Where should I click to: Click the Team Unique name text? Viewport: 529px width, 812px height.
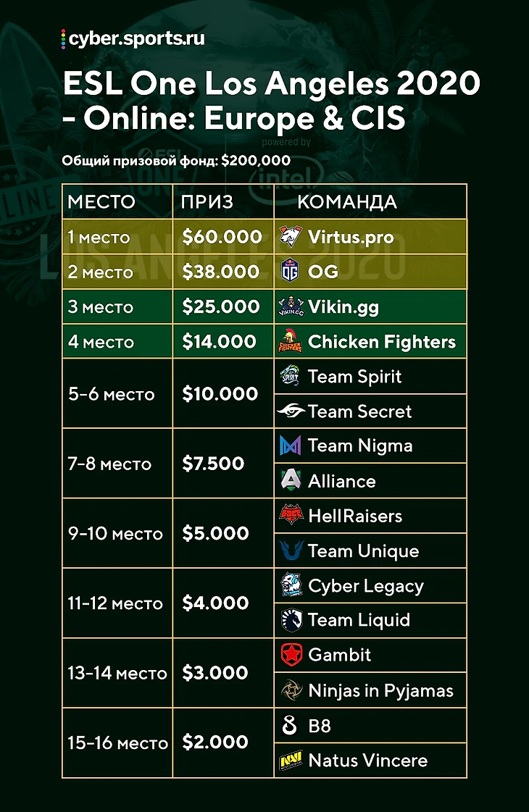coord(363,551)
